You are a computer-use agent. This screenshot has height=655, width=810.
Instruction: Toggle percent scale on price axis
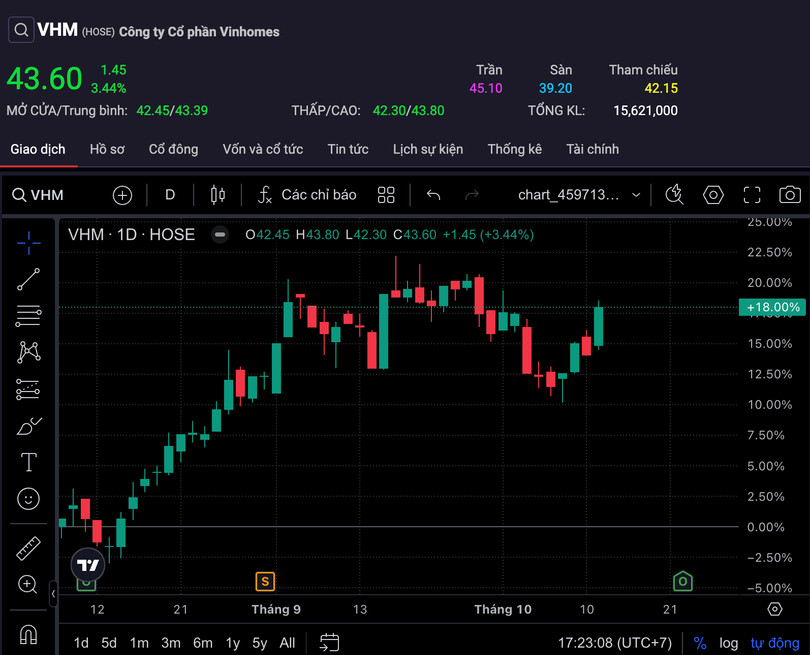coord(700,642)
